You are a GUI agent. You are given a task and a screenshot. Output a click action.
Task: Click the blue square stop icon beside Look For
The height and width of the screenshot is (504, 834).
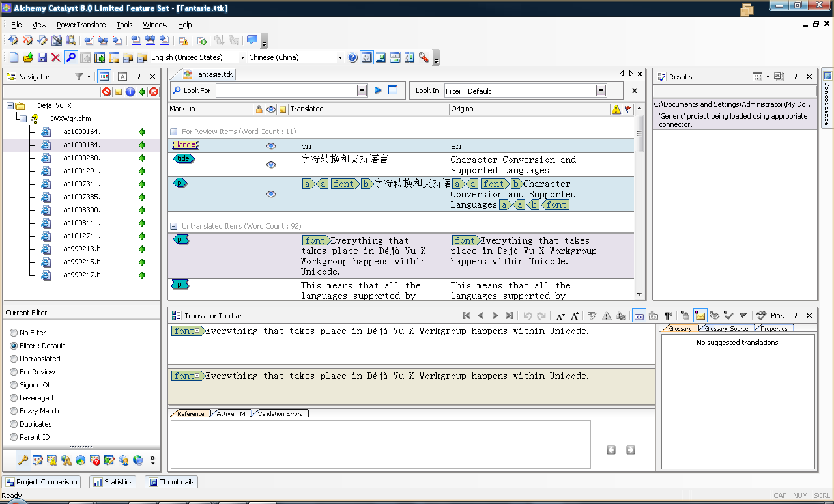393,91
